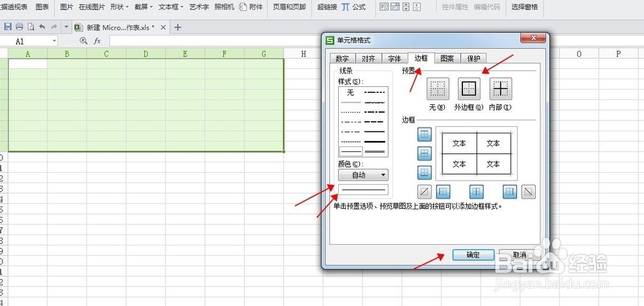This screenshot has width=644, height=306.
Task: Toggle the diagonal down border button
Action: [529, 191]
